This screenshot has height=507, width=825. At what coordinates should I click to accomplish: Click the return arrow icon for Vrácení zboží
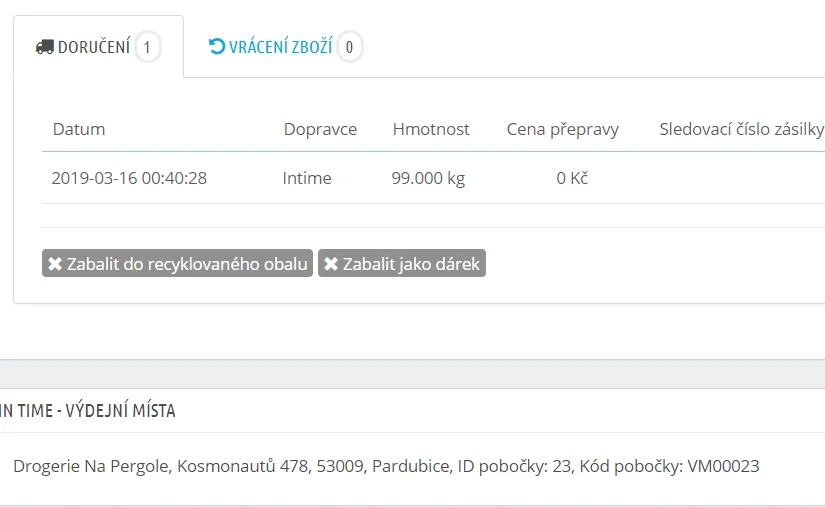pyautogui.click(x=216, y=46)
